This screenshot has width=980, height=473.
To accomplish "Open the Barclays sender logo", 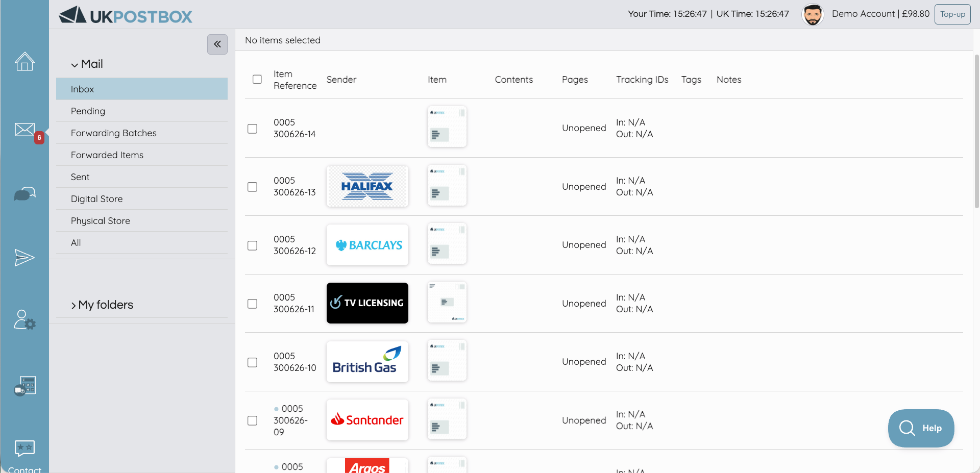I will [x=367, y=245].
